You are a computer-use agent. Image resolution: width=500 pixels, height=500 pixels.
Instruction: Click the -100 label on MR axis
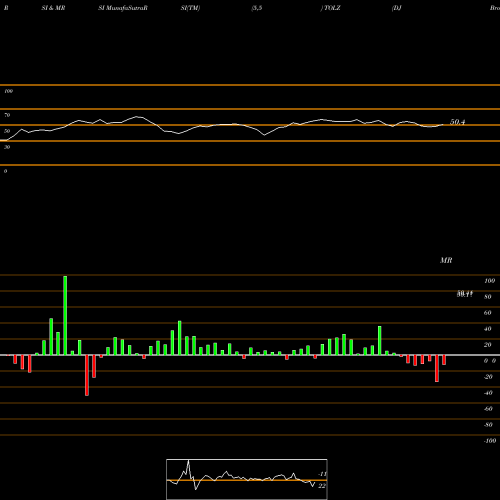click(x=490, y=441)
